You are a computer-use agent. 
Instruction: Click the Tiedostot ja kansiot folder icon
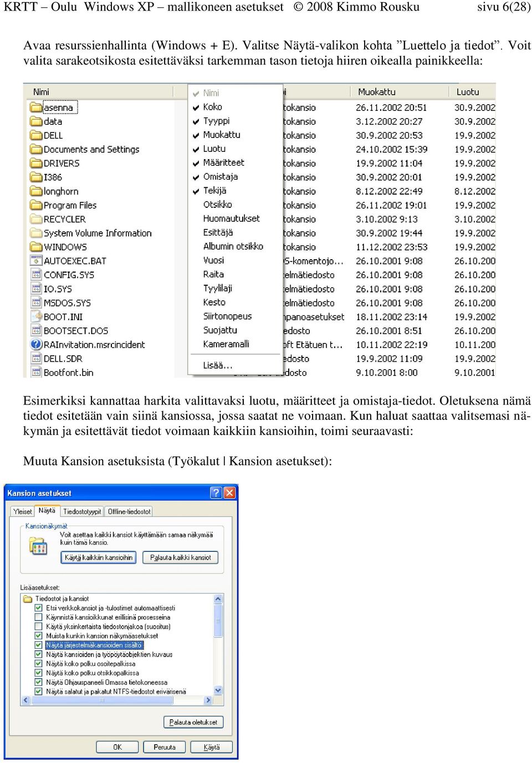pos(28,598)
